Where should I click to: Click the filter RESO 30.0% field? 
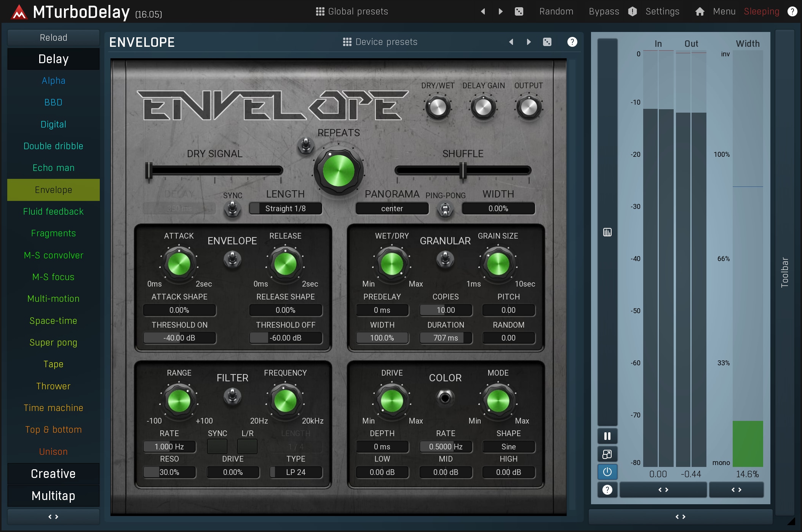[169, 472]
